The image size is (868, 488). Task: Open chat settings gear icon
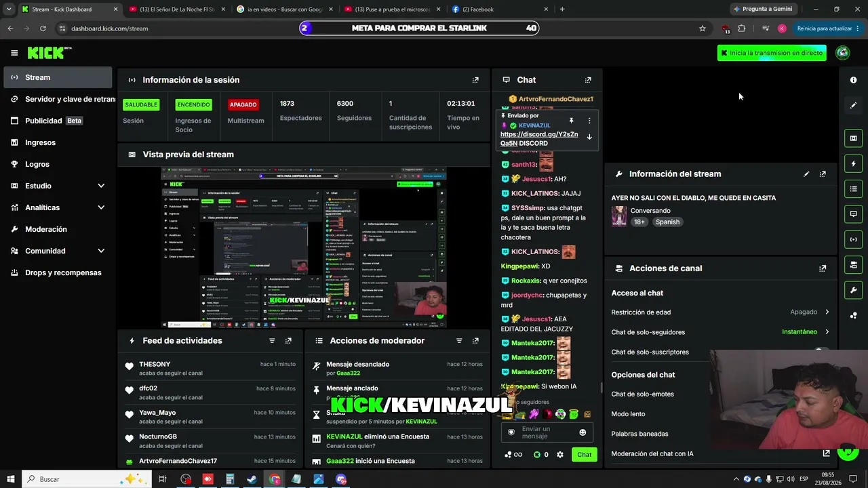point(560,455)
